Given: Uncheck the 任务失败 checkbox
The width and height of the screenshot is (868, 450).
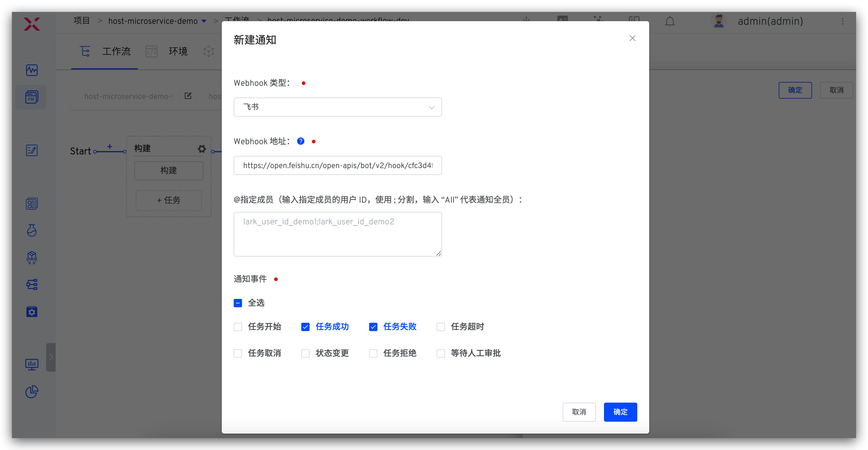Looking at the screenshot, I should [373, 327].
